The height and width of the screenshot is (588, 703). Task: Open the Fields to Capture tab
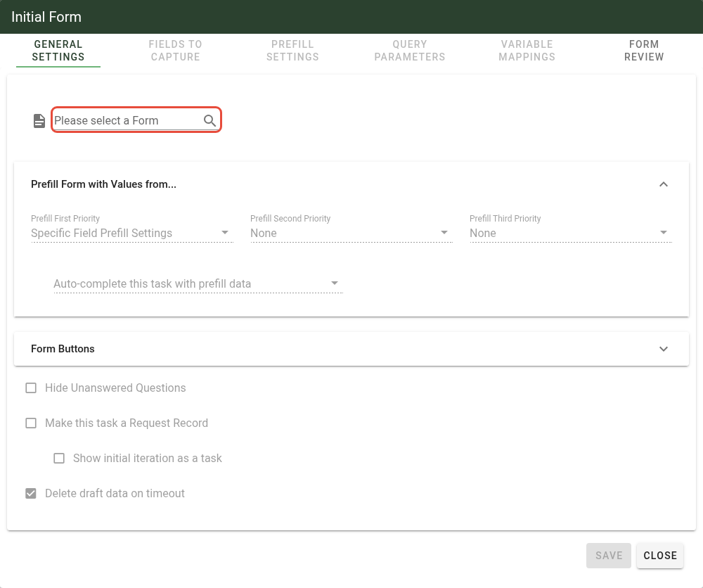tap(175, 50)
